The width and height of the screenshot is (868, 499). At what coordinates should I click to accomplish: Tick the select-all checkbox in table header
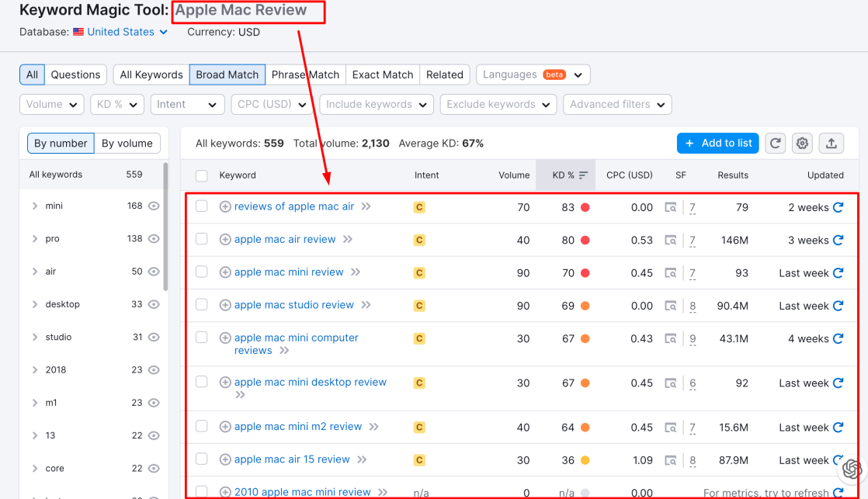pos(202,175)
